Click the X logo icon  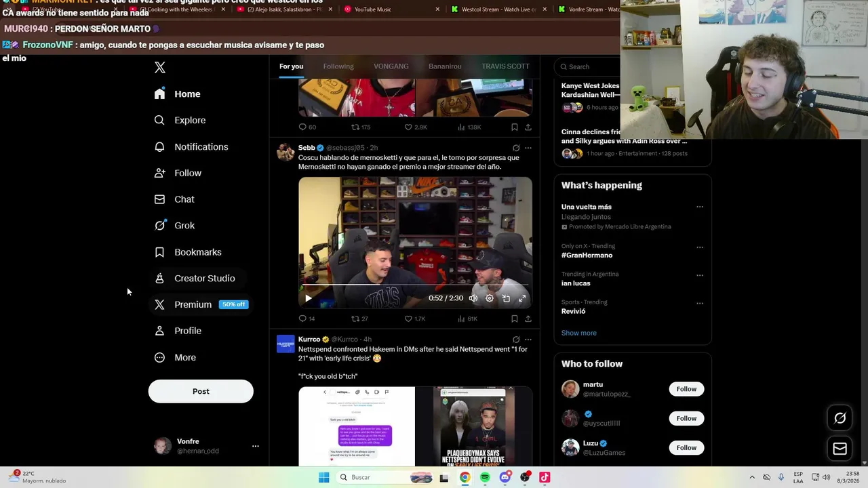160,67
